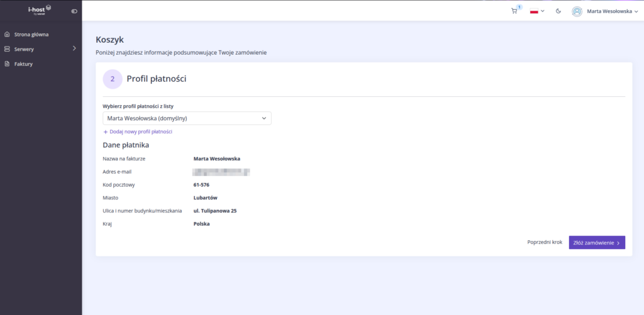
Task: Click the i-host logo
Action: 40,10
